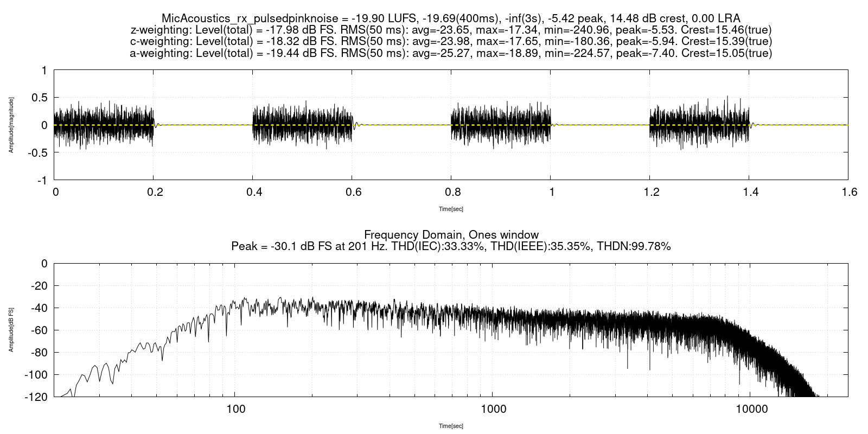Click the Amplitude[dB FS] y-axis label
This screenshot has width=868, height=434.
point(11,330)
